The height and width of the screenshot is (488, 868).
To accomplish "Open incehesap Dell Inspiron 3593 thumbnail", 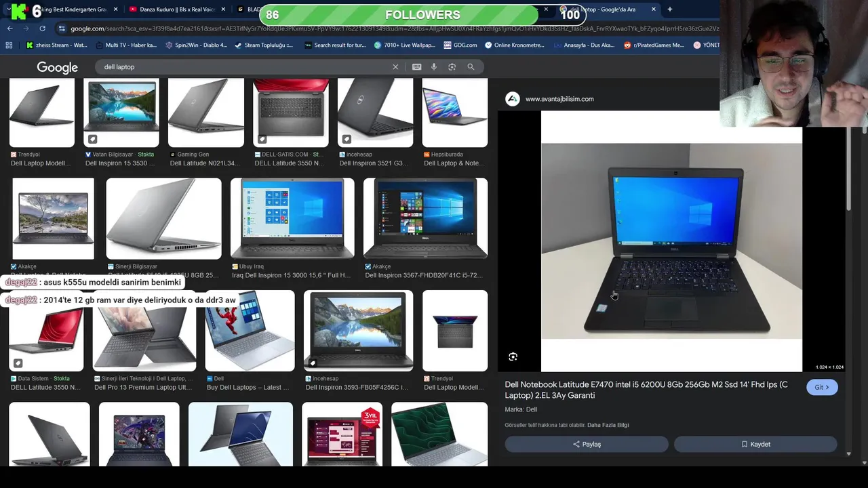I will (358, 331).
